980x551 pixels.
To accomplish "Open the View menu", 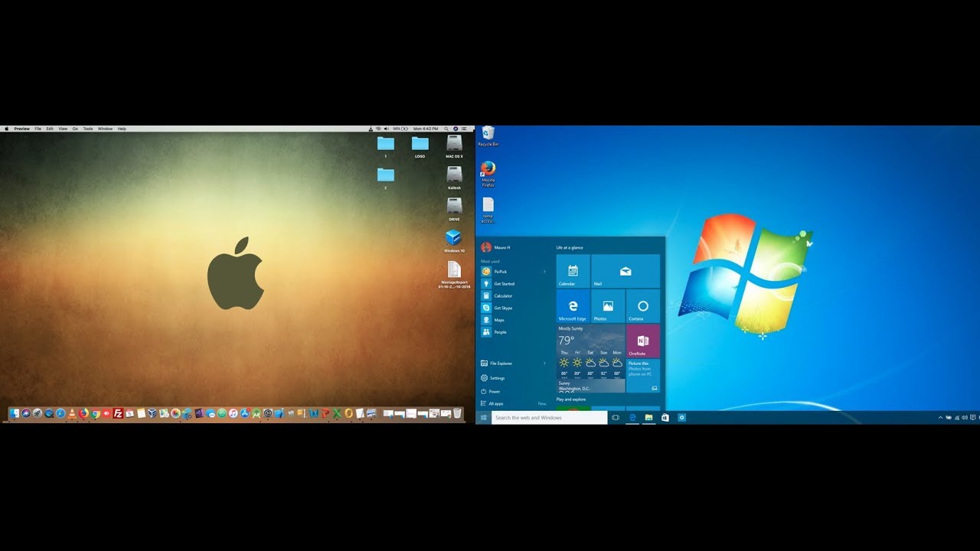I will (63, 129).
